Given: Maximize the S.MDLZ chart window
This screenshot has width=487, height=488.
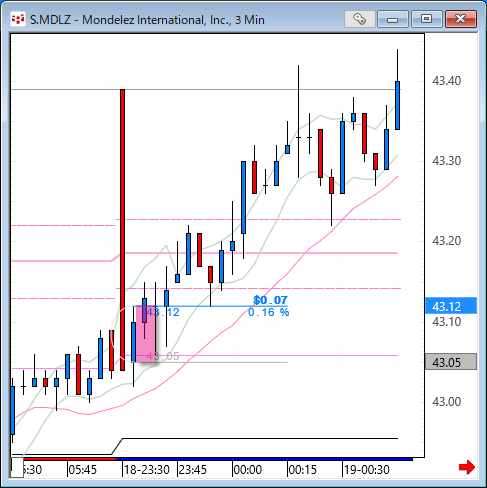Looking at the screenshot, I should point(426,19).
